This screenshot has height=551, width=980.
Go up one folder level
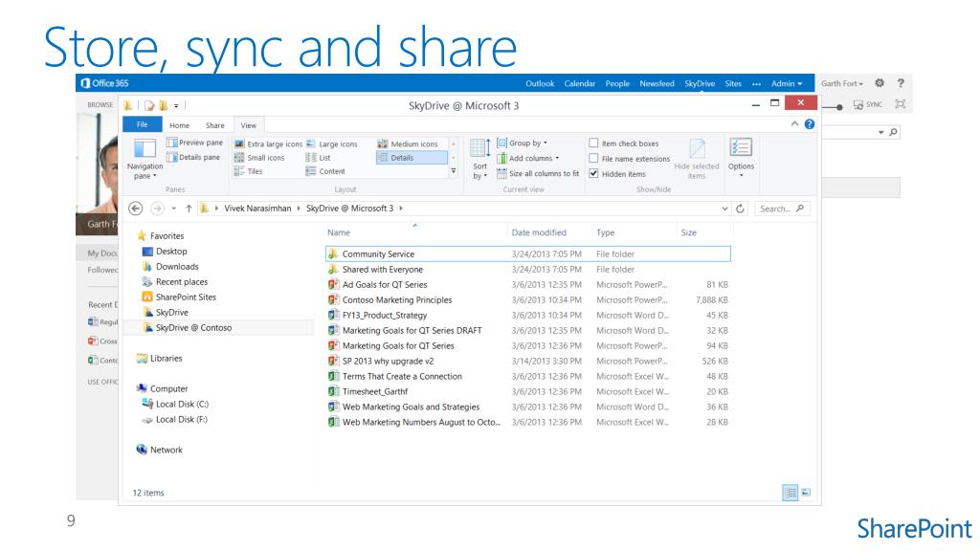[x=189, y=209]
